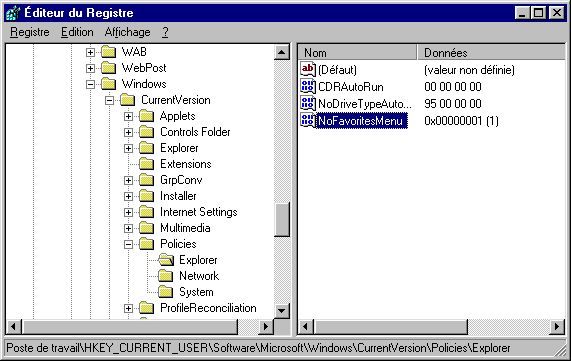Expand the WebPost key
Screen dimensions: 571x361
90,68
